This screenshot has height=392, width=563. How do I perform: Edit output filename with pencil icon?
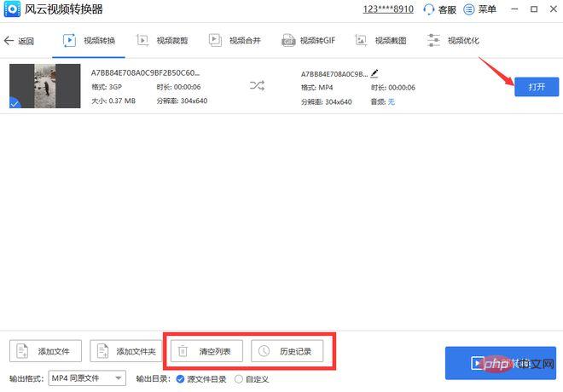[x=374, y=73]
